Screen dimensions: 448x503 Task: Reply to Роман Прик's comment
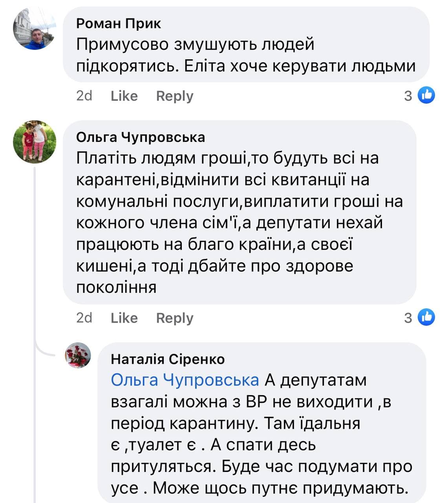coord(175,96)
